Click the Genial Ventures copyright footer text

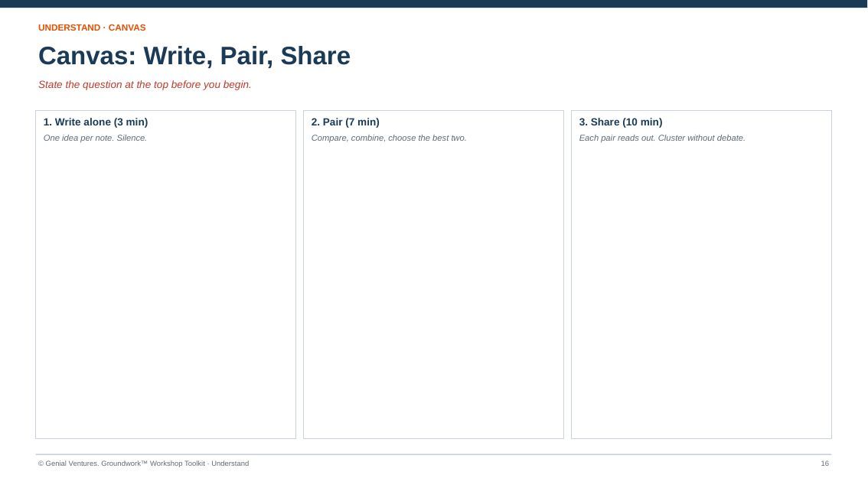click(x=143, y=464)
